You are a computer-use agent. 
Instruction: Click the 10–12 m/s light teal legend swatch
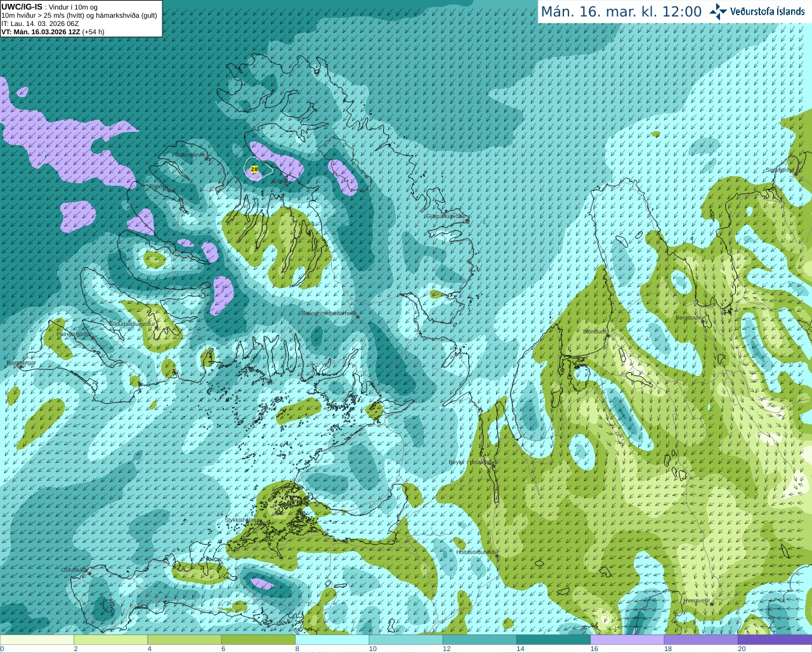pos(405,640)
